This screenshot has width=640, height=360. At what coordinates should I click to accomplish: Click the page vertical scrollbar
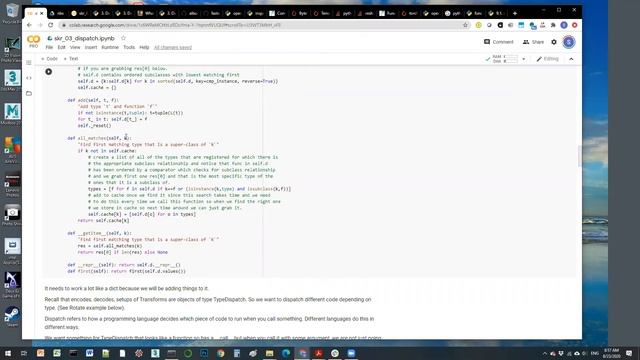(580, 156)
